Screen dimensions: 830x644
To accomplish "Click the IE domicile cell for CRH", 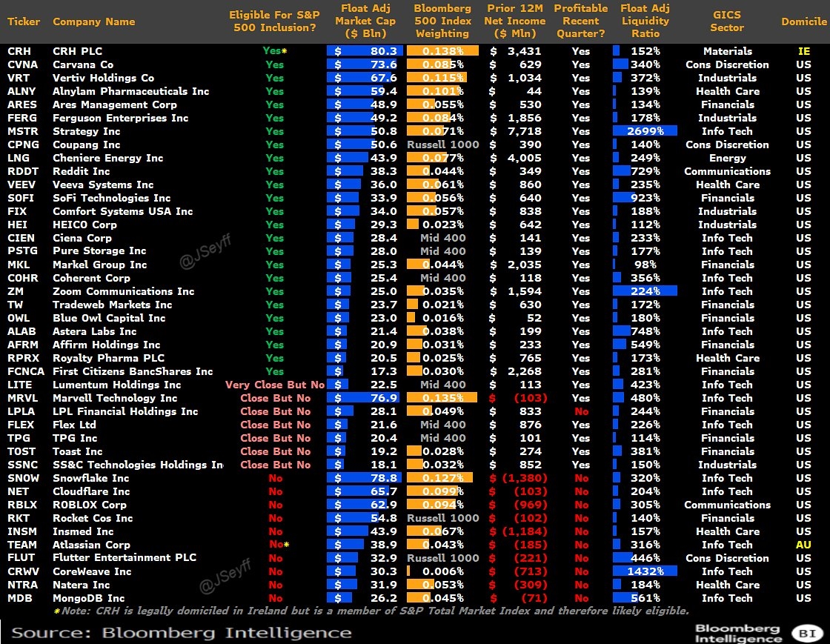I will [x=803, y=51].
